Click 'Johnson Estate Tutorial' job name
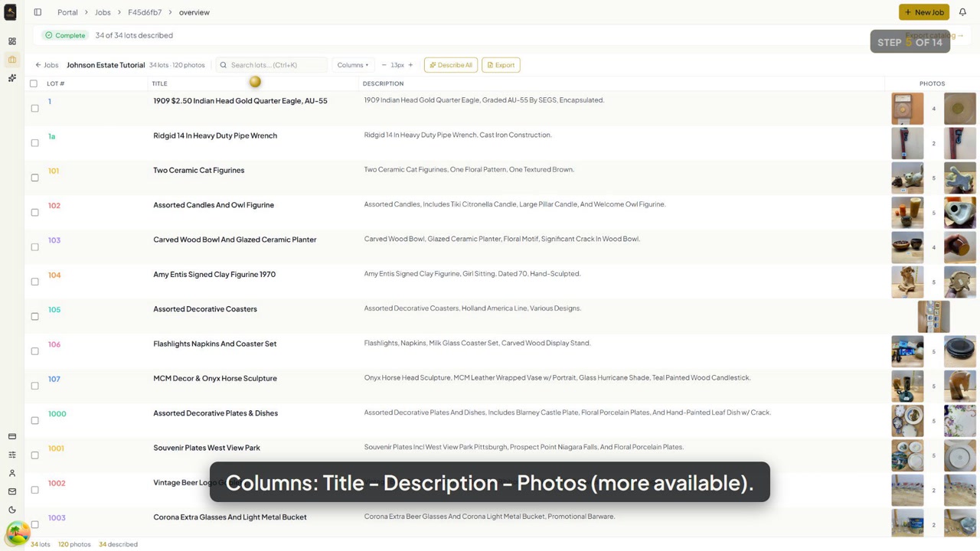 click(x=106, y=65)
